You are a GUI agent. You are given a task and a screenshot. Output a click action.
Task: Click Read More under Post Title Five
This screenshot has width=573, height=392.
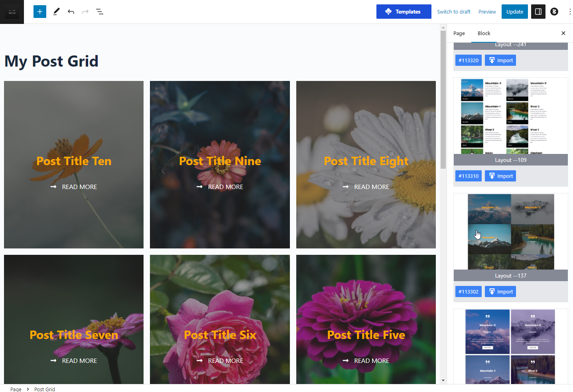[372, 360]
